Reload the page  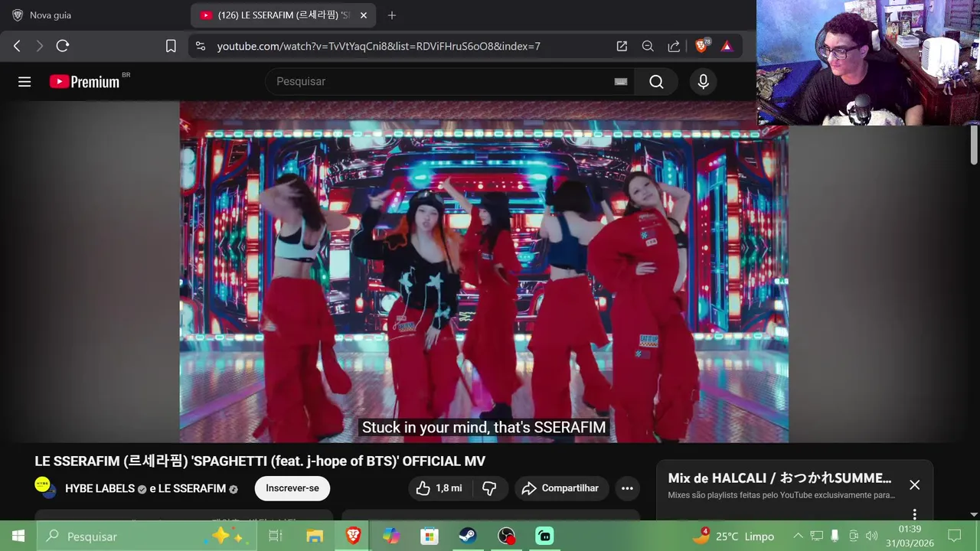point(63,46)
